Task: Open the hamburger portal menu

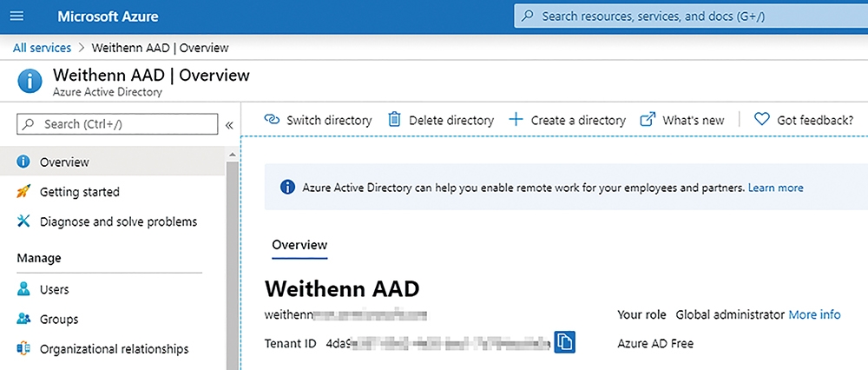Action: (x=17, y=16)
